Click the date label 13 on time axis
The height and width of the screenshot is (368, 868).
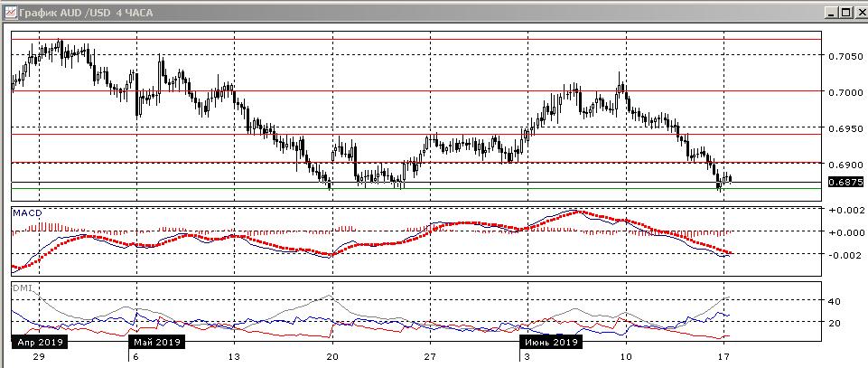coord(234,356)
